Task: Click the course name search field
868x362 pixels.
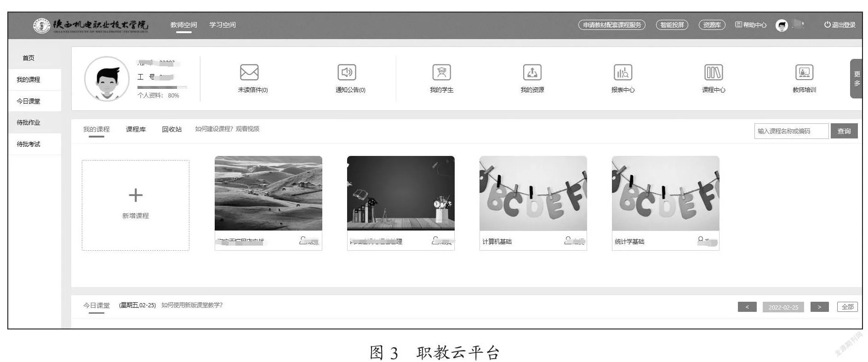Action: 791,131
